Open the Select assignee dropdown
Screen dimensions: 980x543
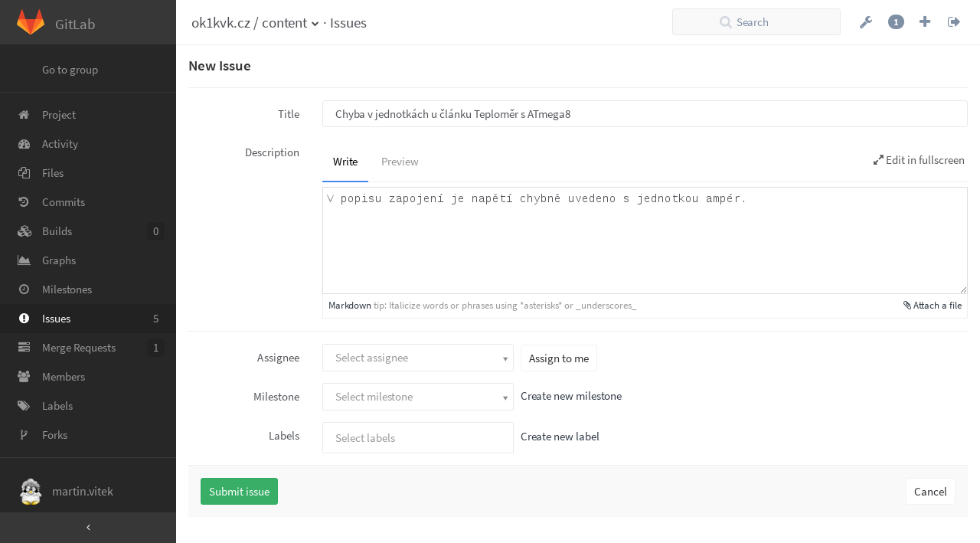418,358
